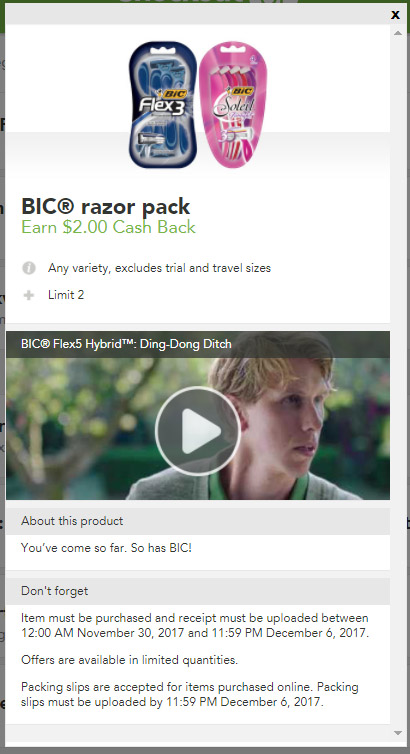This screenshot has height=754, width=410.
Task: Click the purchase date requirement paragraph
Action: tap(195, 625)
